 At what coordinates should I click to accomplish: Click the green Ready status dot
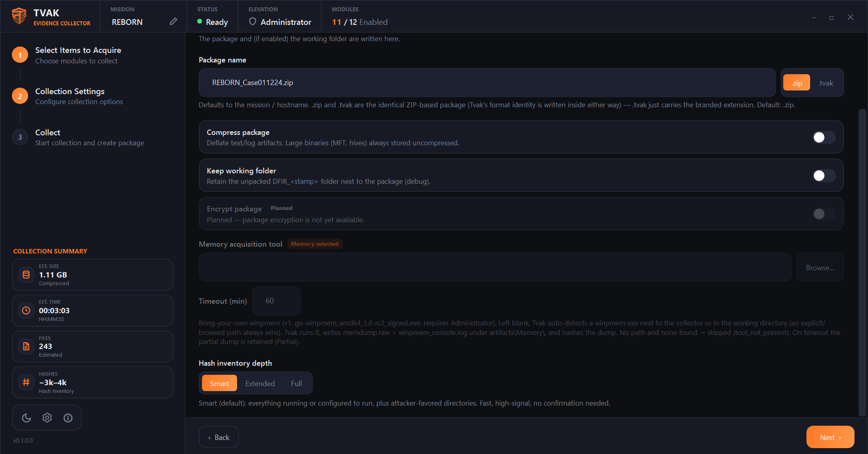(200, 21)
